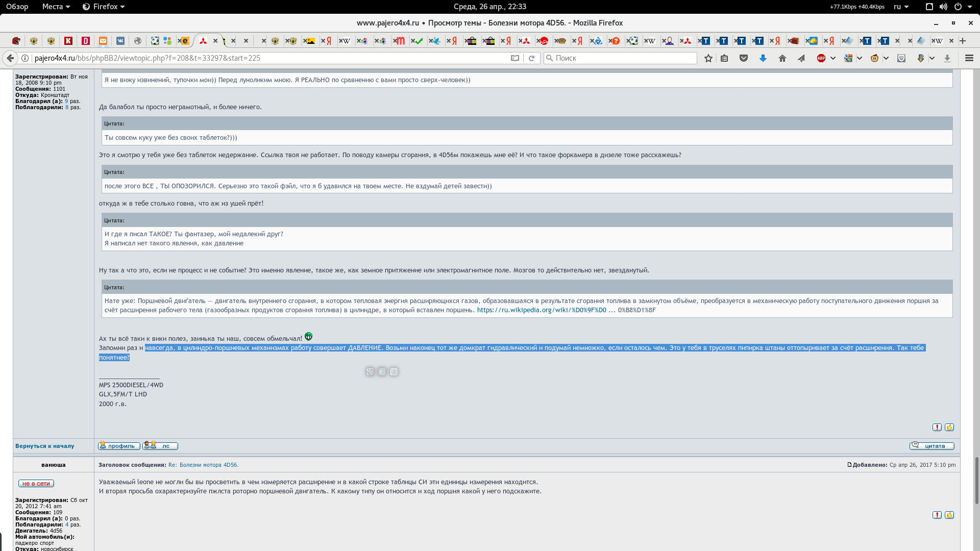This screenshot has height=551, width=980.
Task: Open the Wikipedia link in the quote
Action: [x=541, y=310]
